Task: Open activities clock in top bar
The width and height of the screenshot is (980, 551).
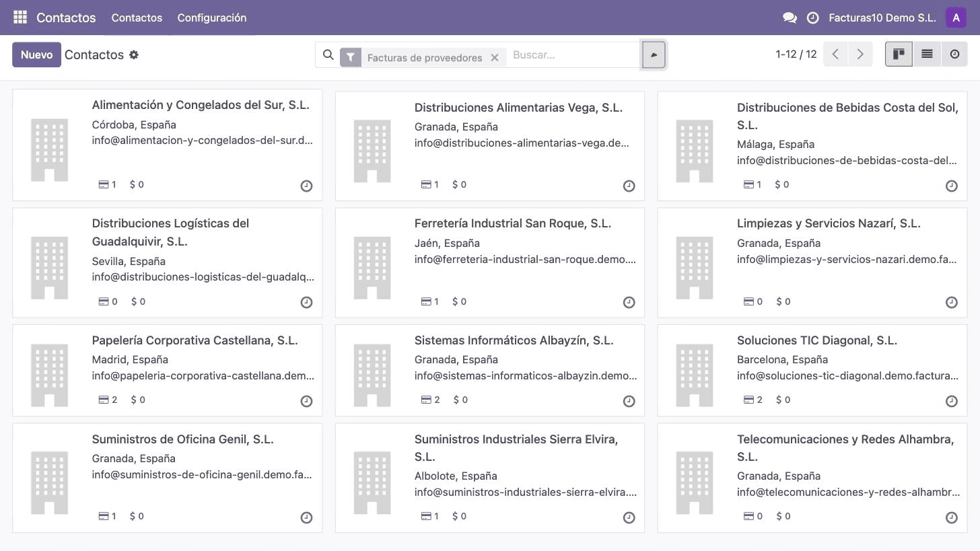Action: (x=812, y=18)
